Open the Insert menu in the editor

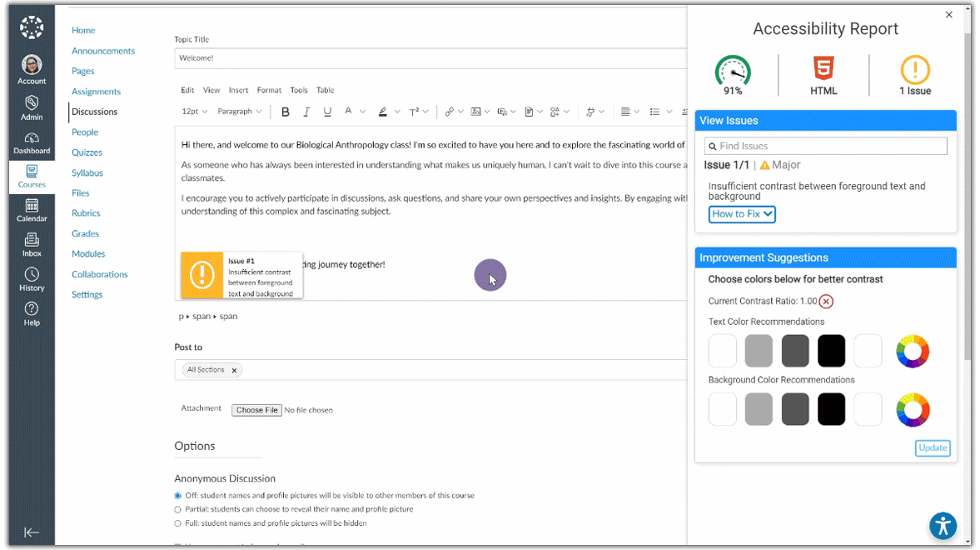(x=238, y=90)
